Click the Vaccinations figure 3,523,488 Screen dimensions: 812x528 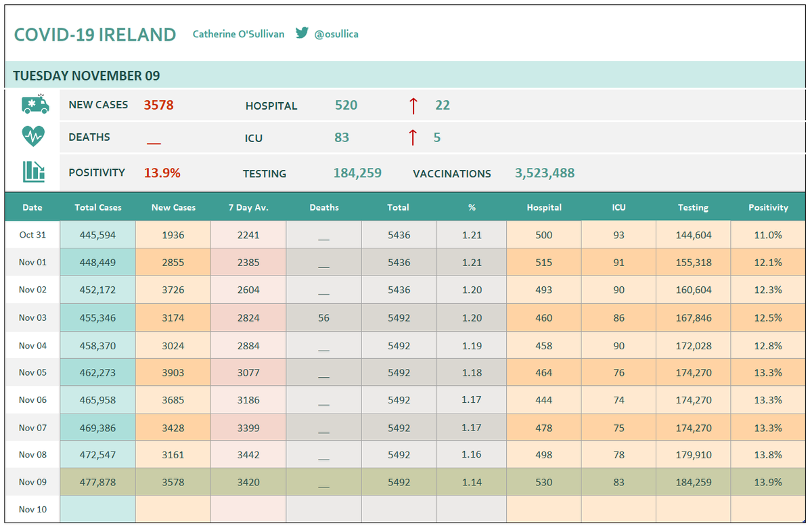pos(545,173)
